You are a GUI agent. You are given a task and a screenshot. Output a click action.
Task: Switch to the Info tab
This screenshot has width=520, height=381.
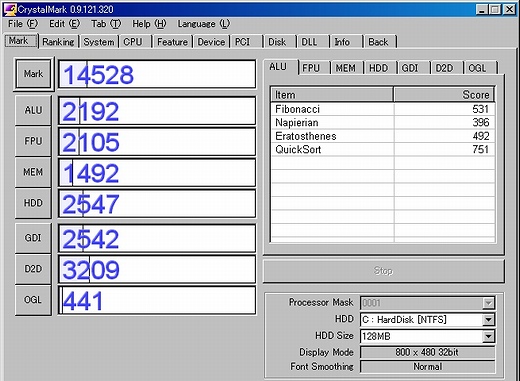pos(346,42)
